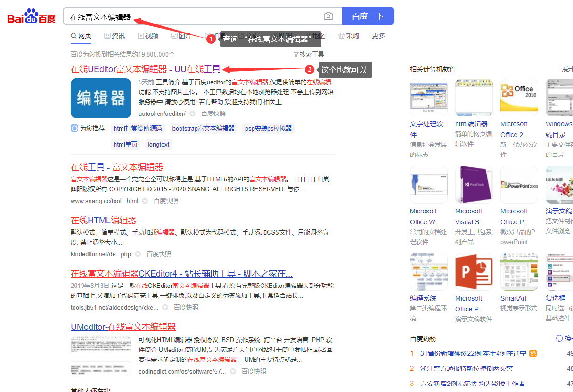The height and width of the screenshot is (392, 573).
Task: Click the blue 编辑器 result thumbnail
Action: pyautogui.click(x=101, y=98)
